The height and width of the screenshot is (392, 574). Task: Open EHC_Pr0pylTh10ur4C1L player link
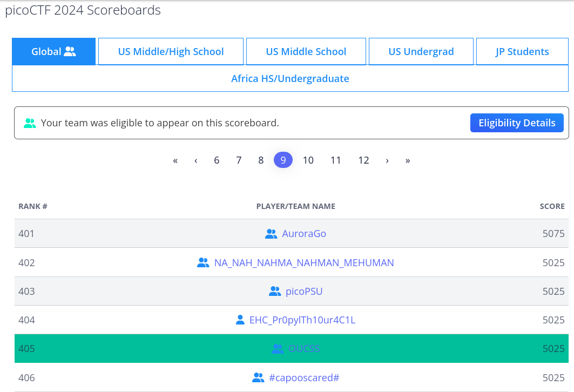[302, 320]
